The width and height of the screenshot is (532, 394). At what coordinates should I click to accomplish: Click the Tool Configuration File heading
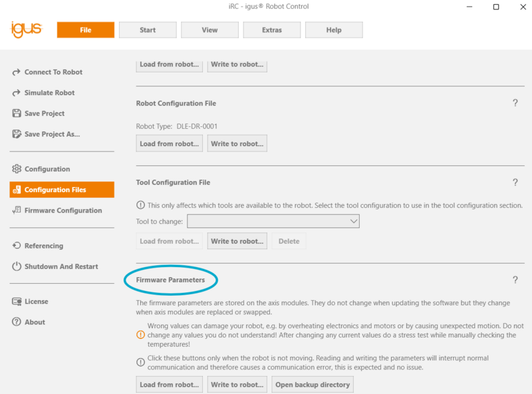pyautogui.click(x=173, y=183)
